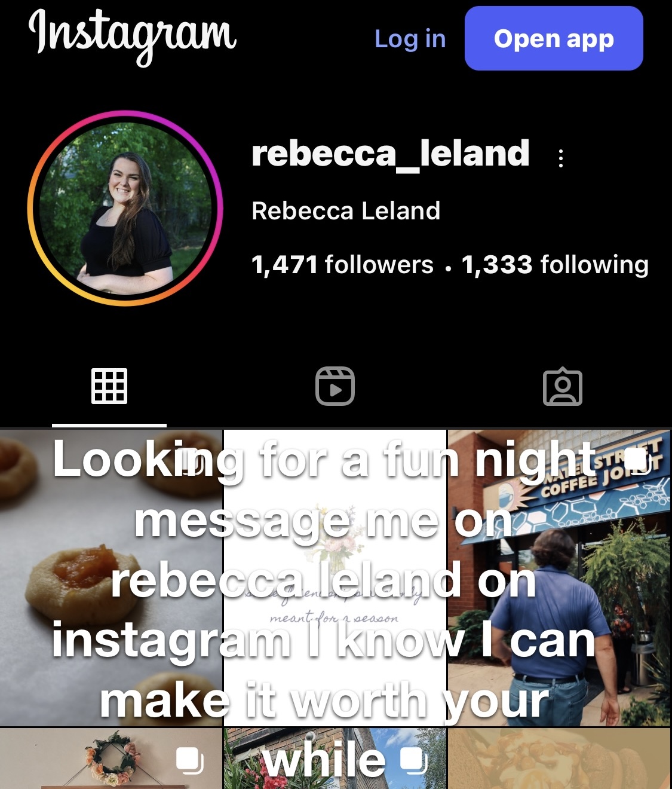Switch to the Reels tab
Screen dimensions: 672x789
click(x=335, y=386)
